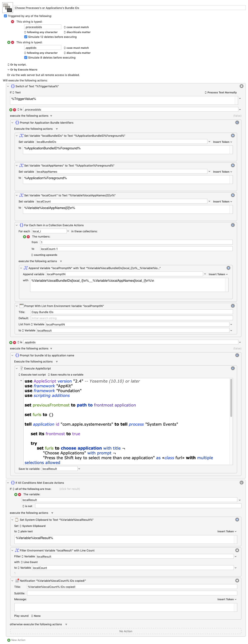The image size is (248, 644).
Task: Click the macro name text field
Action: pyautogui.click(x=130, y=8)
